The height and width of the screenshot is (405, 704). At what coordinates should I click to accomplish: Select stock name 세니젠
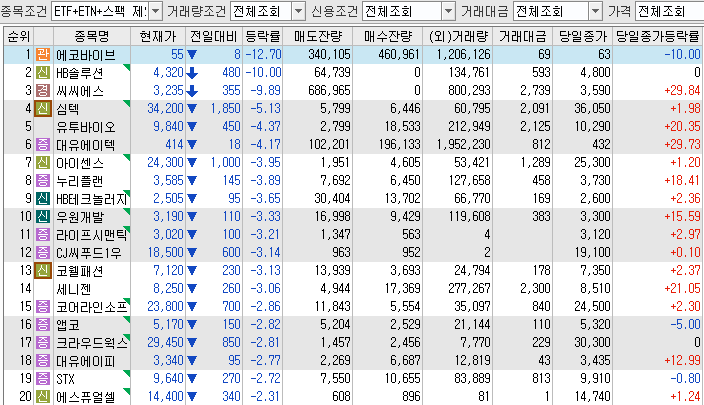click(x=74, y=289)
